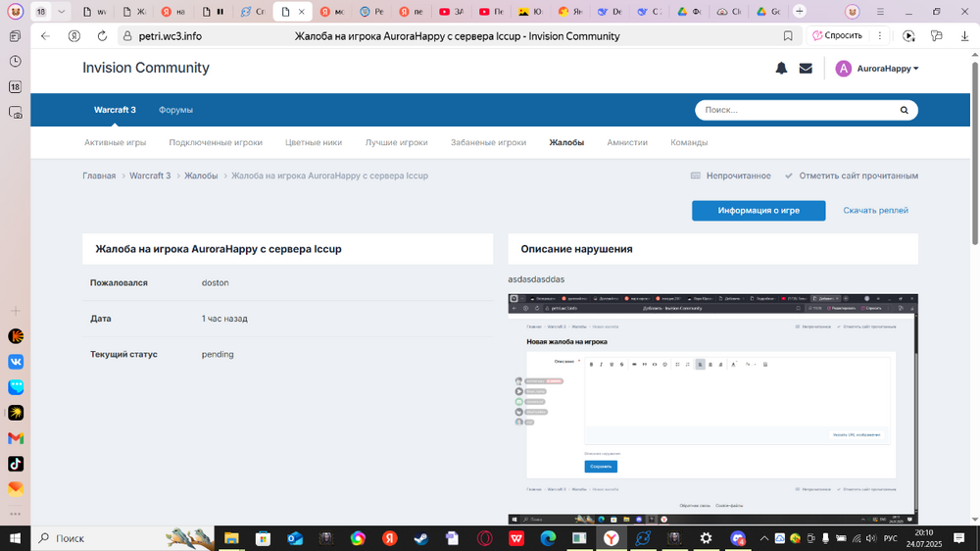This screenshot has height=551, width=980.
Task: Expand the tab list dropdown arrow
Action: click(62, 12)
